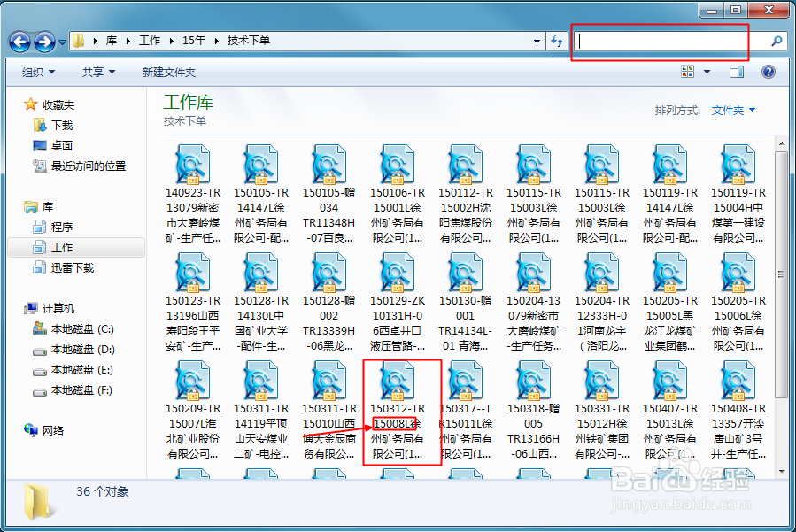
Task: Navigate back using the back arrow button
Action: pyautogui.click(x=19, y=41)
